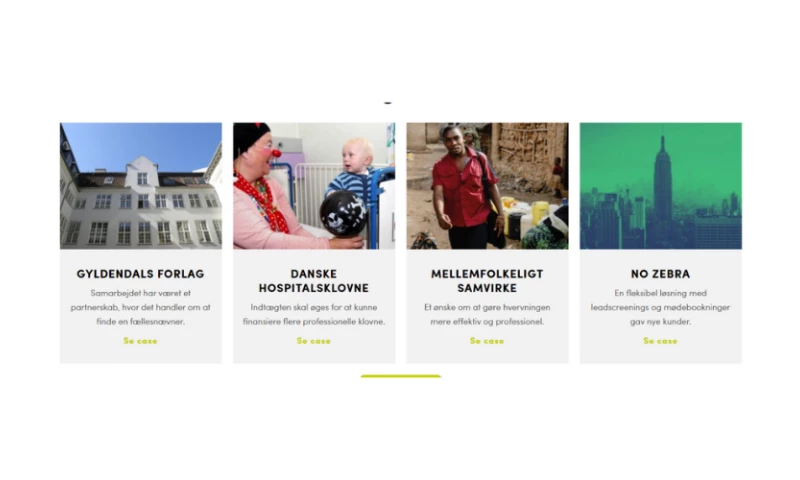Click the green New York skyline image
Screen dimensions: 800x480
click(x=661, y=186)
